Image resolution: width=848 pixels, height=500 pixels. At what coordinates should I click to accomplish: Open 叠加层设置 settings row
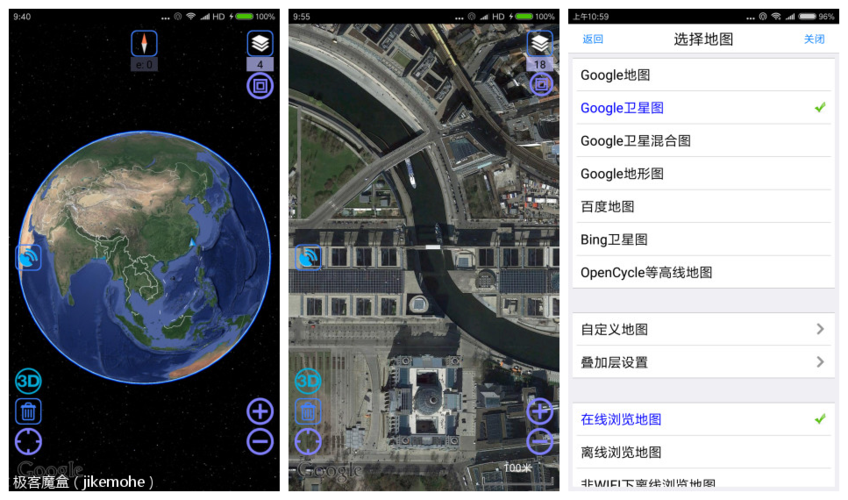click(x=703, y=362)
